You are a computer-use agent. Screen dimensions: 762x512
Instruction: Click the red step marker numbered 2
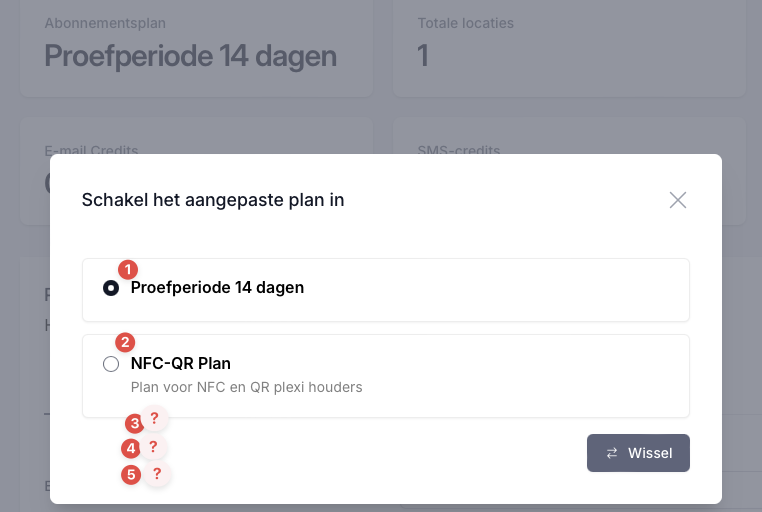pos(126,341)
